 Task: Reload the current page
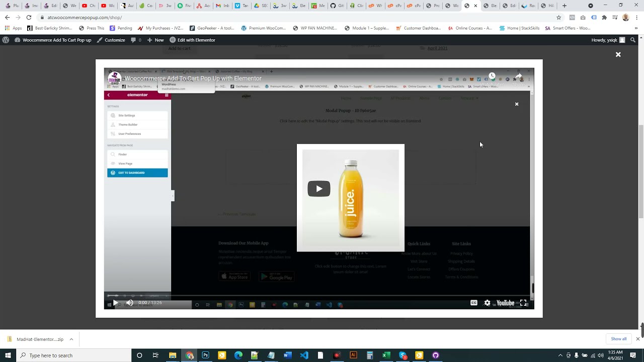pyautogui.click(x=29, y=17)
